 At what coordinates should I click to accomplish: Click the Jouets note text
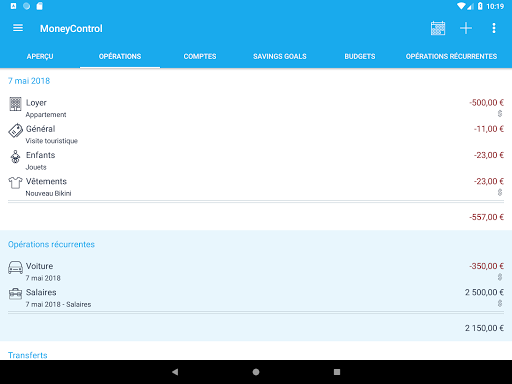click(36, 167)
